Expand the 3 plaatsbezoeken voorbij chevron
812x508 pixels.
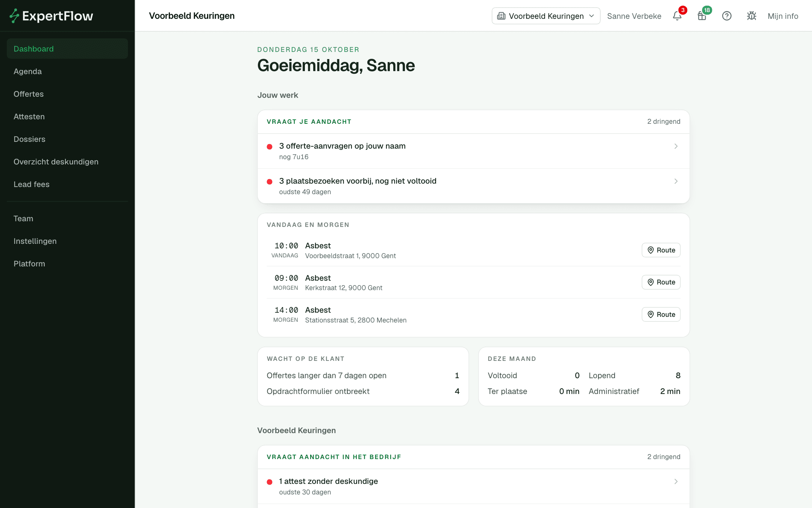click(676, 181)
